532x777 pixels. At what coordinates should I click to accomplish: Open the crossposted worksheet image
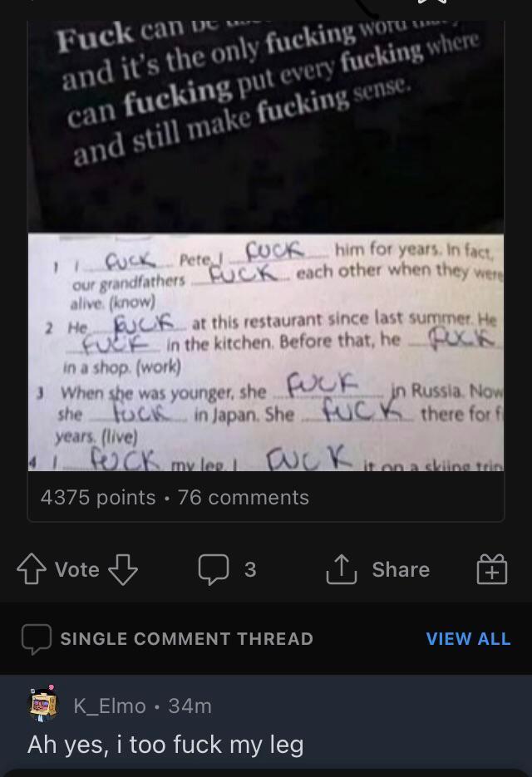coord(266,352)
